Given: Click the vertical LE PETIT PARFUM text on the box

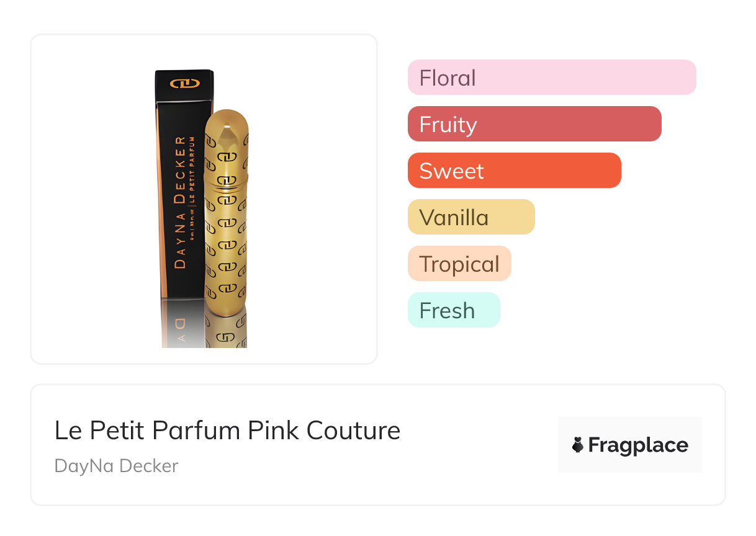Looking at the screenshot, I should 193,180.
